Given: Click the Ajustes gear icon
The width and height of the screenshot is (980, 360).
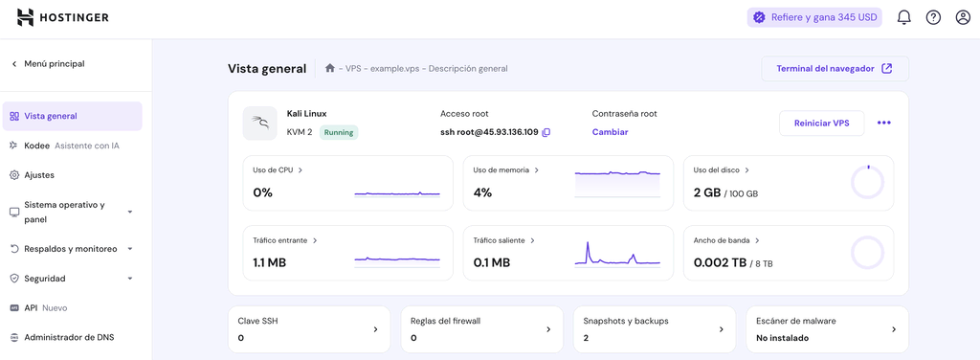Looking at the screenshot, I should [x=14, y=175].
